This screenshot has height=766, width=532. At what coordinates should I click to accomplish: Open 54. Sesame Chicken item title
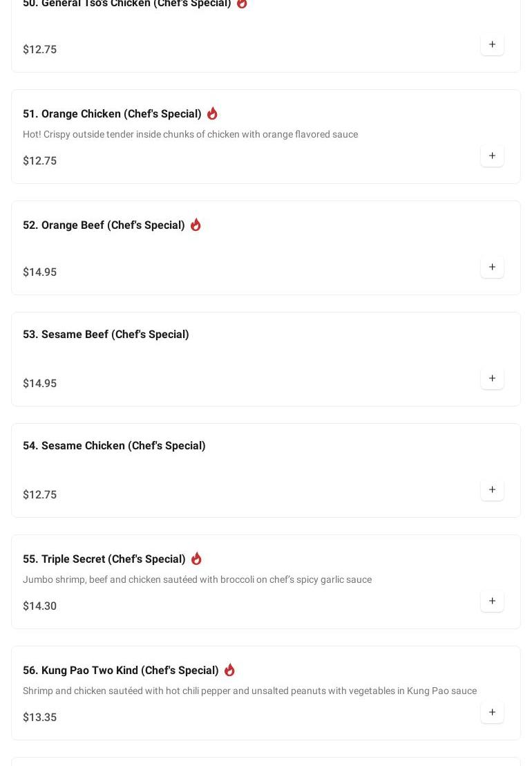click(x=114, y=446)
